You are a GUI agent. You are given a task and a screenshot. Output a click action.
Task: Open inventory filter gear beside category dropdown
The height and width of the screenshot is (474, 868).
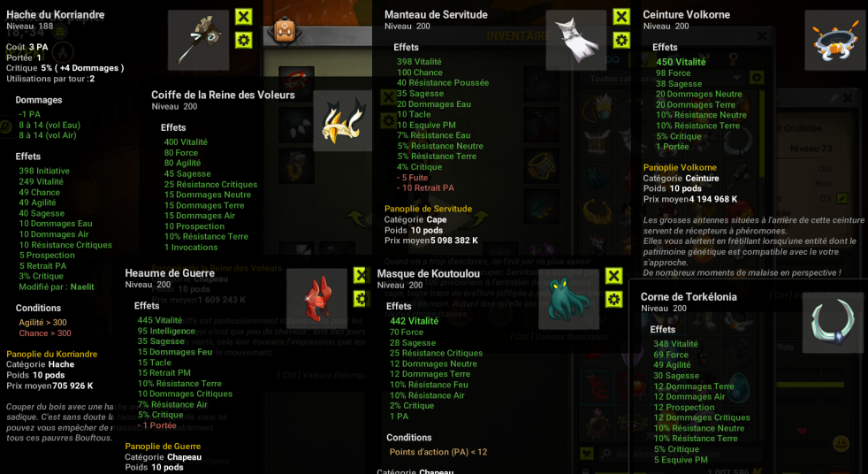point(756,78)
